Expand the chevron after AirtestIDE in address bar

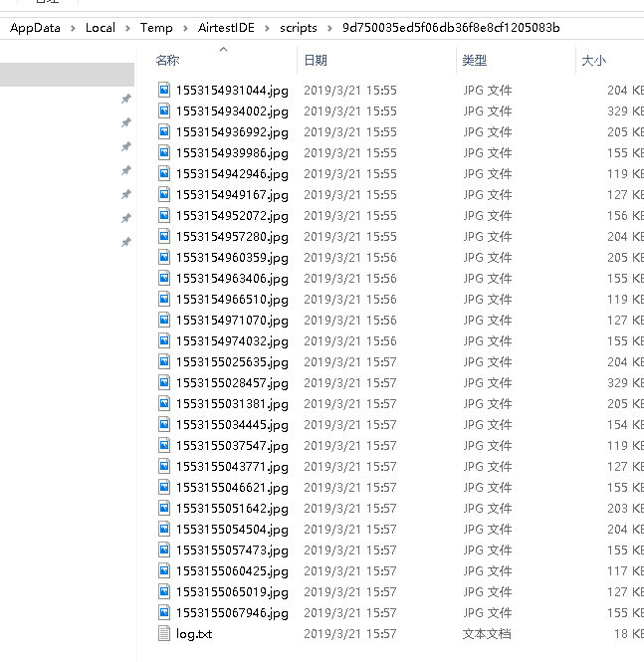[x=267, y=28]
